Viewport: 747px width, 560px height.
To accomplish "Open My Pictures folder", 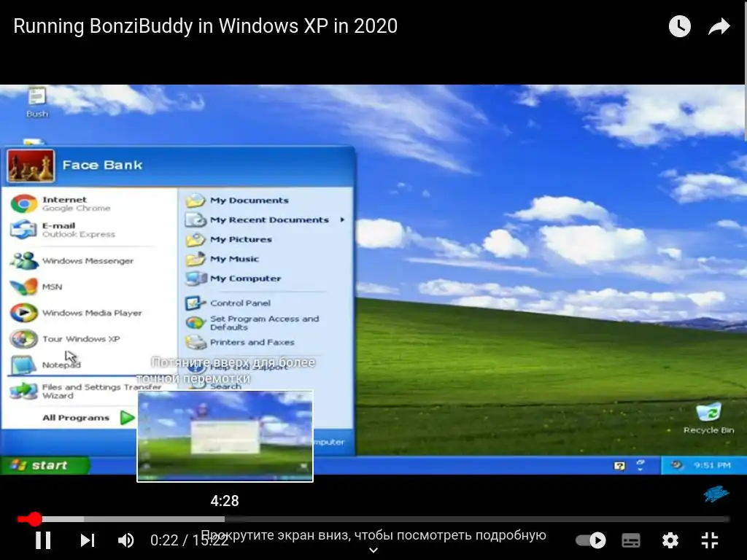I will coord(228,239).
